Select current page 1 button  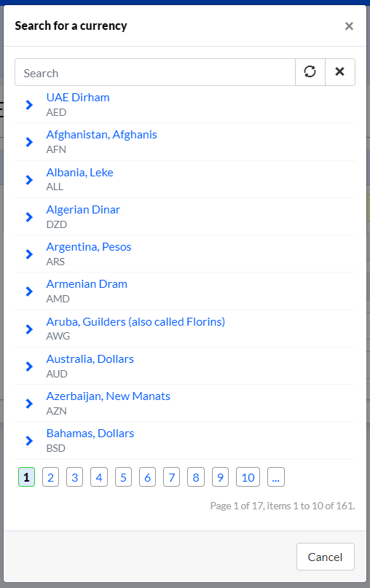click(x=27, y=477)
